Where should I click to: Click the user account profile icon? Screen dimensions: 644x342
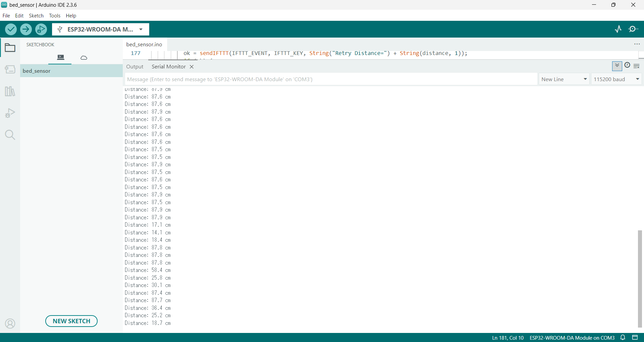click(10, 324)
